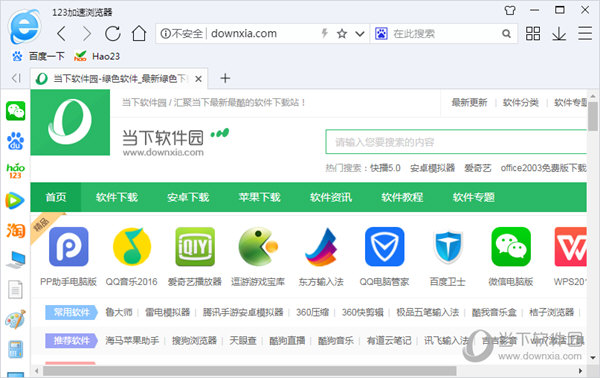Click the horizontal scrollbar at page bottom
600x378 pixels.
coord(249,371)
